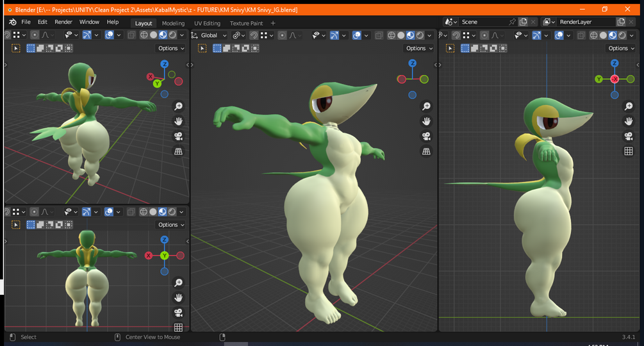Switch center viewport to wireframe shading

pos(392,35)
